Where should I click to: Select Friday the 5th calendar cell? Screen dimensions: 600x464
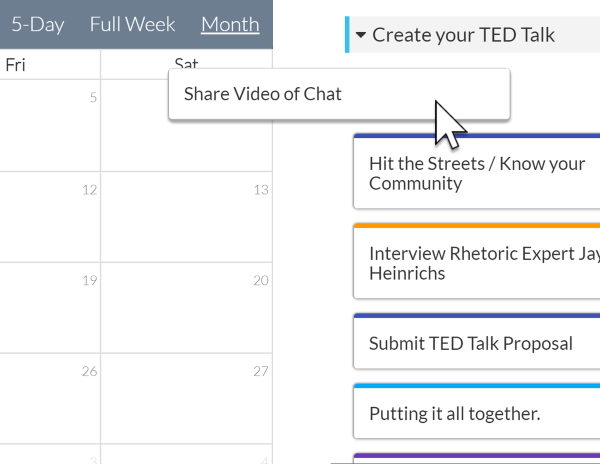coord(50,125)
